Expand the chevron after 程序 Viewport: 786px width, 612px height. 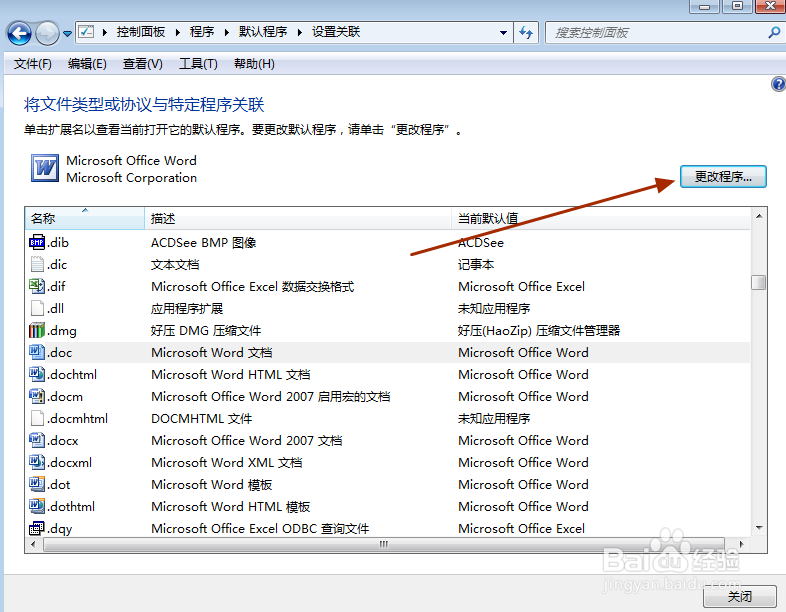[227, 33]
